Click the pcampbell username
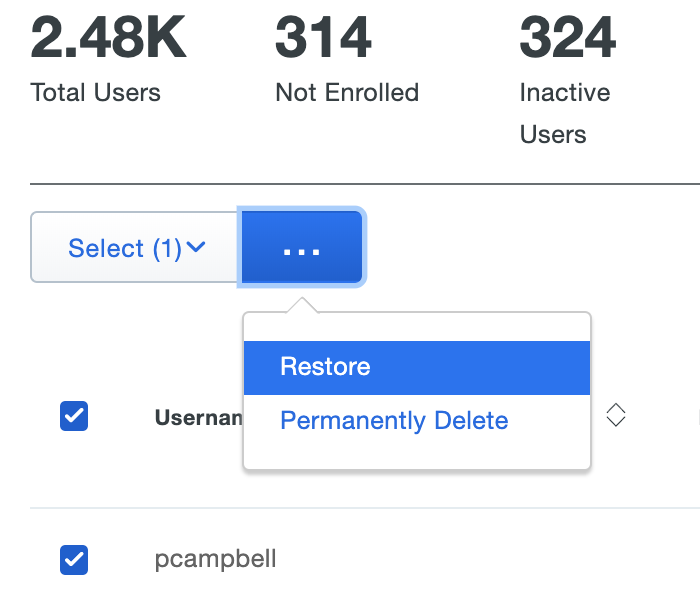 point(215,560)
